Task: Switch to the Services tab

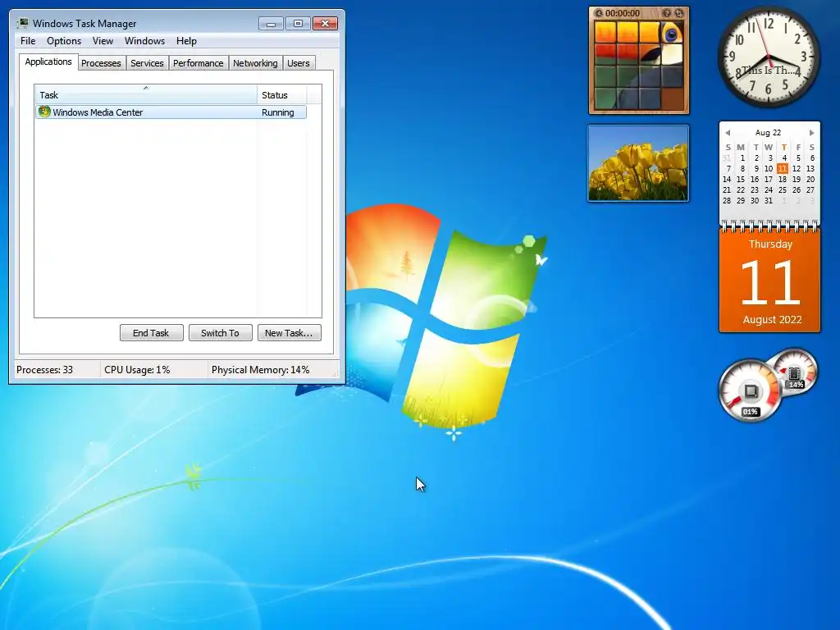Action: click(x=147, y=63)
